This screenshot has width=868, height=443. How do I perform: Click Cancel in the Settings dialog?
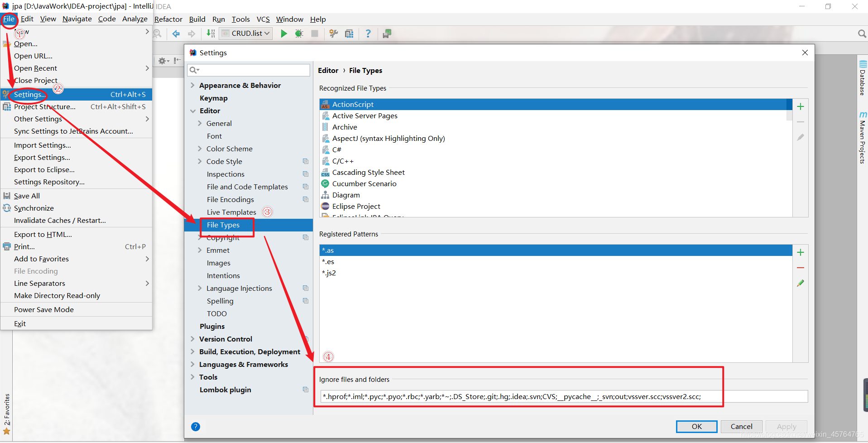coord(741,426)
